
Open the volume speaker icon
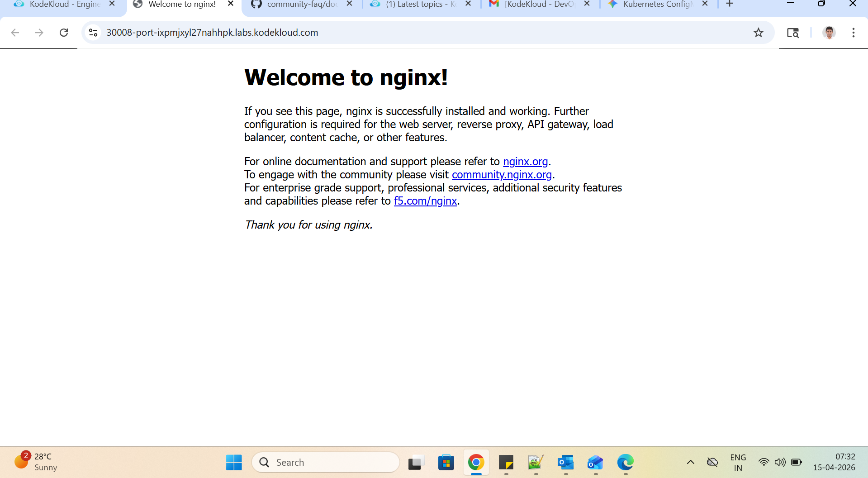[780, 462]
